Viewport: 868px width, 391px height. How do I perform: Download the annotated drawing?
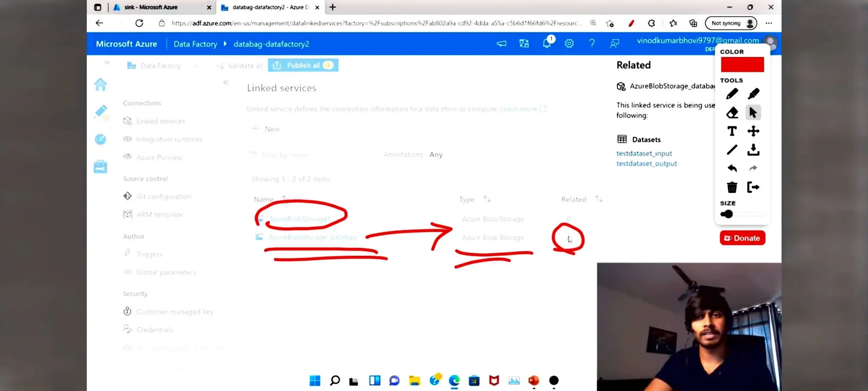click(x=753, y=150)
